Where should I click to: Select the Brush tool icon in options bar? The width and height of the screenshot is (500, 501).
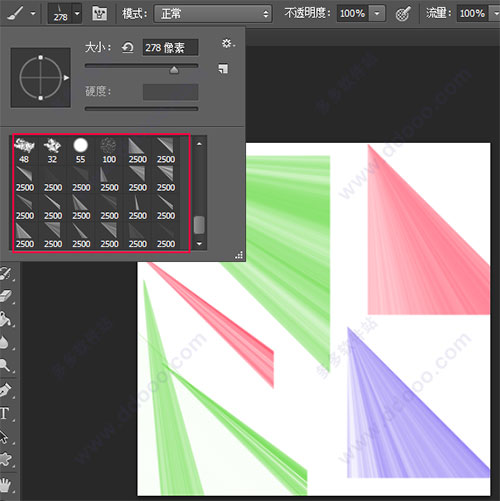click(15, 13)
